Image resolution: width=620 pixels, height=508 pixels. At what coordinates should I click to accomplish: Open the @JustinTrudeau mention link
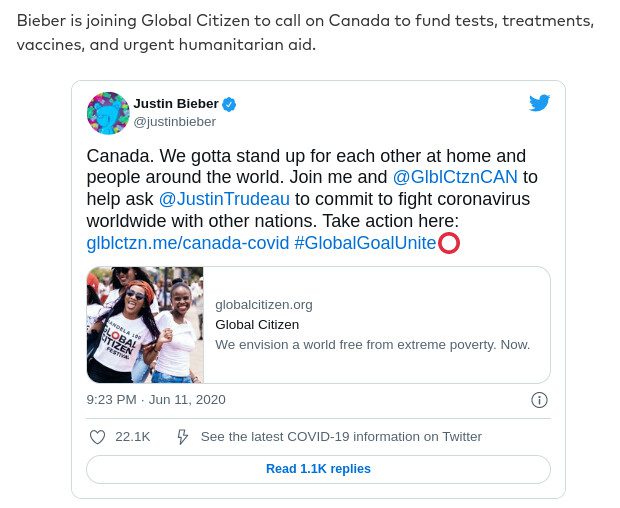coord(224,199)
